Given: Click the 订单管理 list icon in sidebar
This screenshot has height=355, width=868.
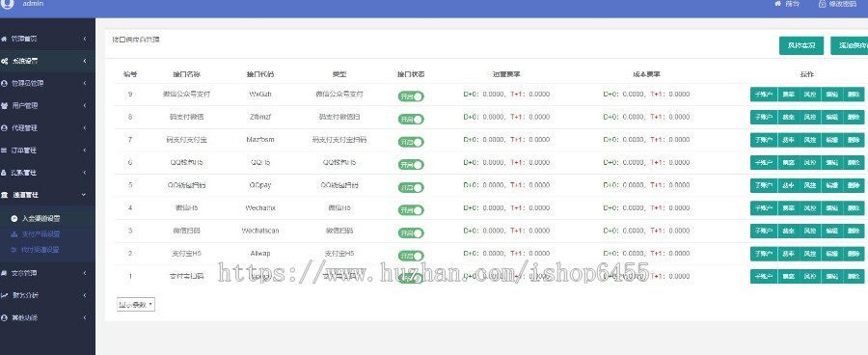Looking at the screenshot, I should click(5, 150).
